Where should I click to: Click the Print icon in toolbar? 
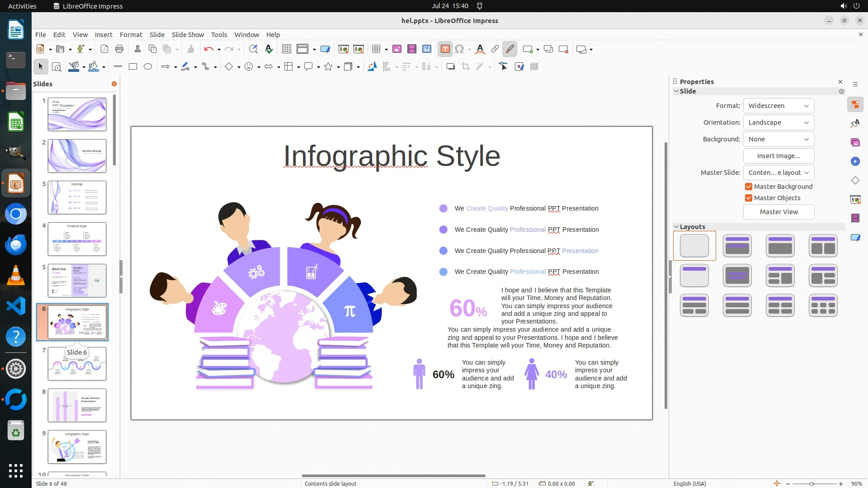click(x=119, y=49)
